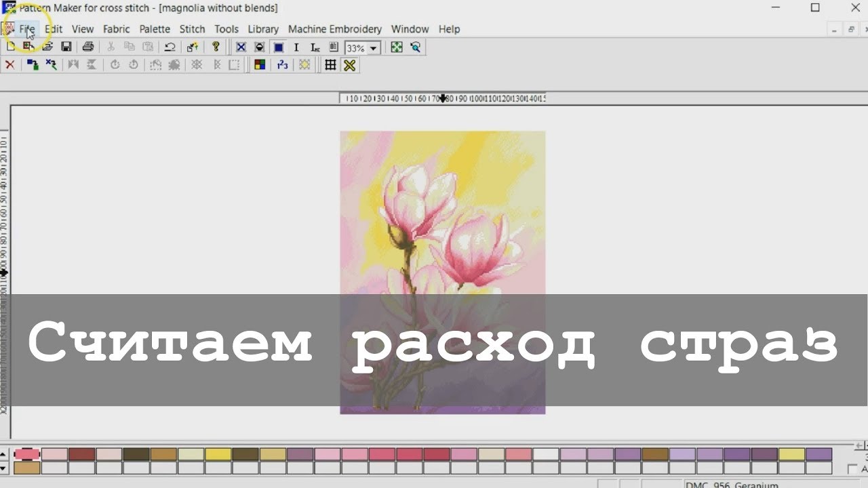
Task: Click the snowflake pattern icon
Action: tap(197, 65)
